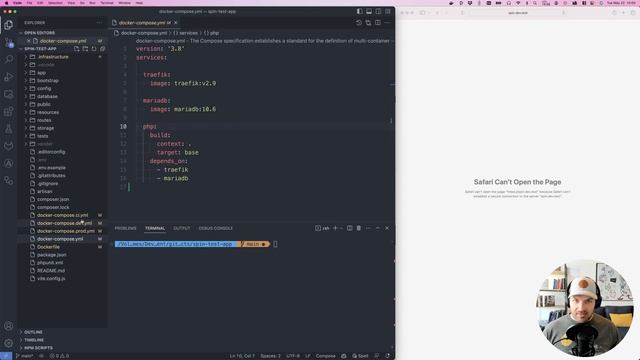Expand the Outline section

pos(33,332)
